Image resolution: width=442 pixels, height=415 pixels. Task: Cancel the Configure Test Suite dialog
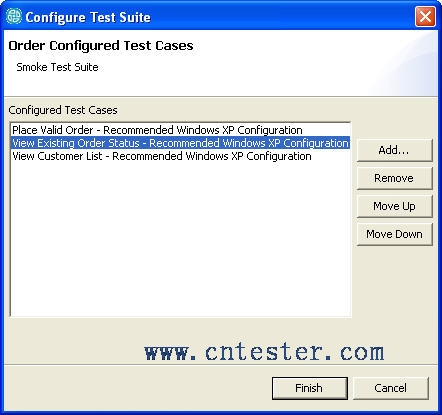pyautogui.click(x=391, y=388)
